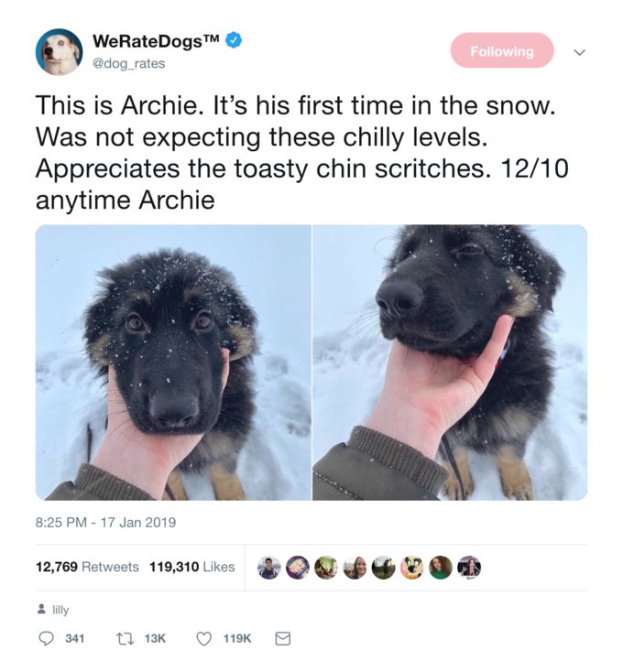
Task: Toggle the Following button
Action: [502, 50]
